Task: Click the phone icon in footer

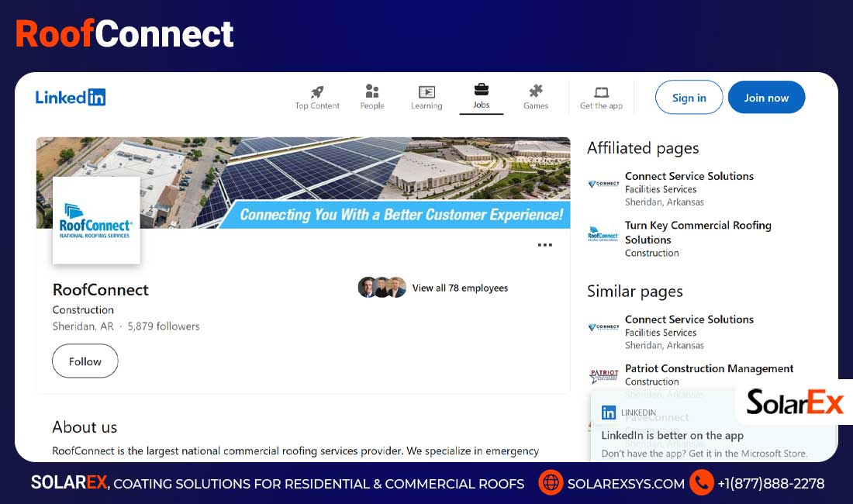Action: pyautogui.click(x=701, y=483)
